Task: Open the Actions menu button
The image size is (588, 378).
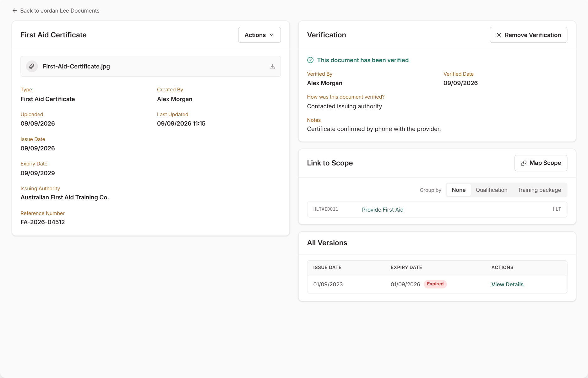Action: [x=259, y=35]
